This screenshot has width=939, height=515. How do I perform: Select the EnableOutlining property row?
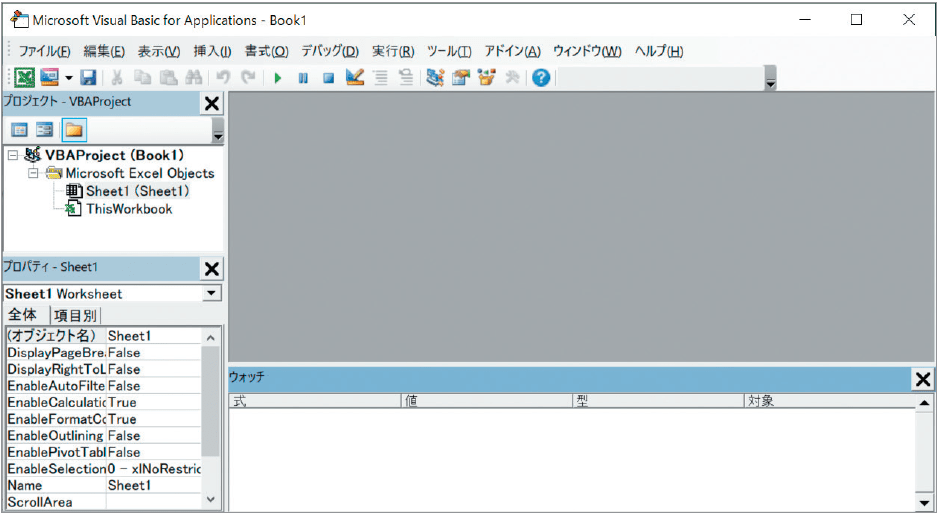click(x=104, y=436)
